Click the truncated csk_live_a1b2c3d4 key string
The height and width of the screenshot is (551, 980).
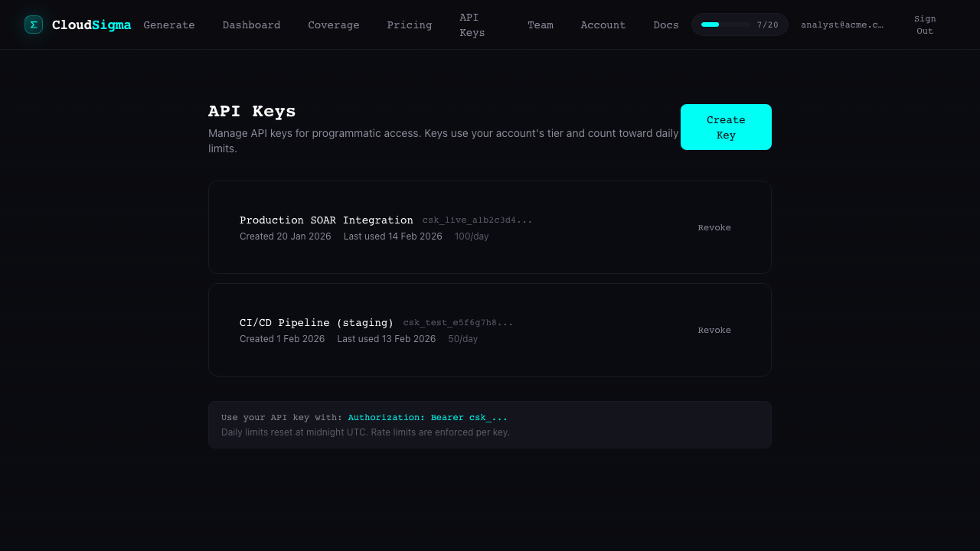(x=477, y=220)
